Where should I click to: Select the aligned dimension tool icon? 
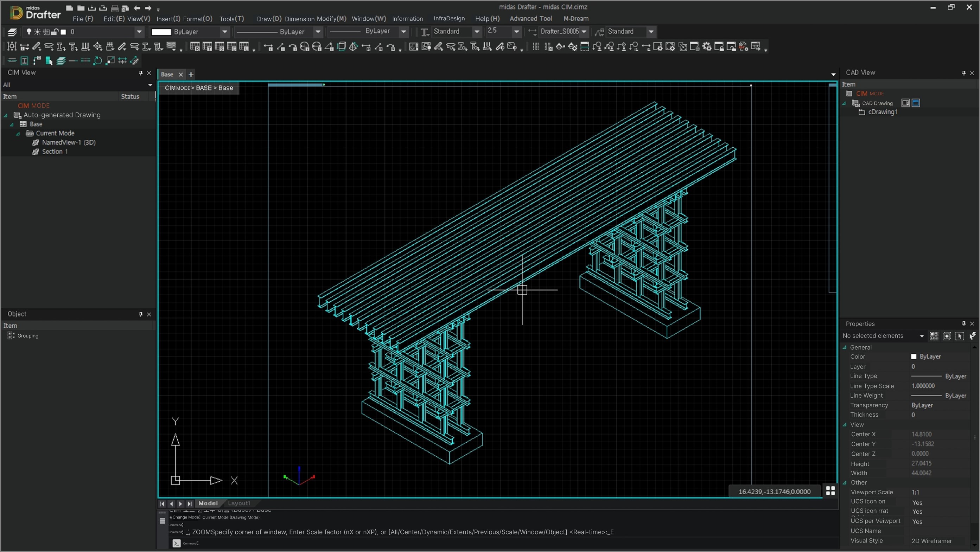pos(281,47)
